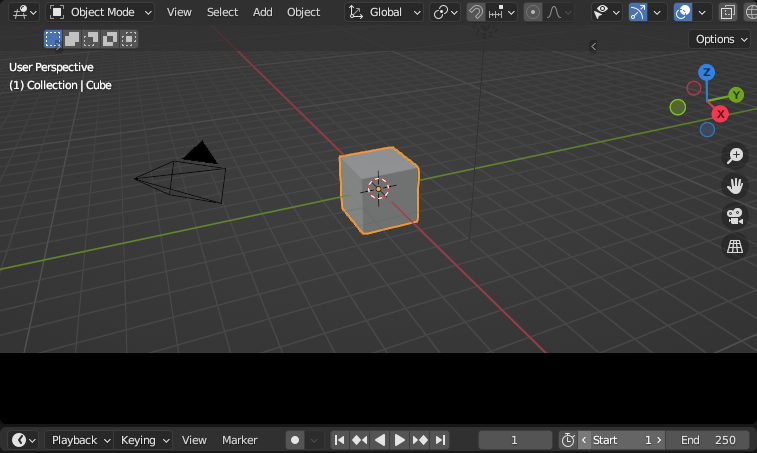Jump to the first frame

339,440
